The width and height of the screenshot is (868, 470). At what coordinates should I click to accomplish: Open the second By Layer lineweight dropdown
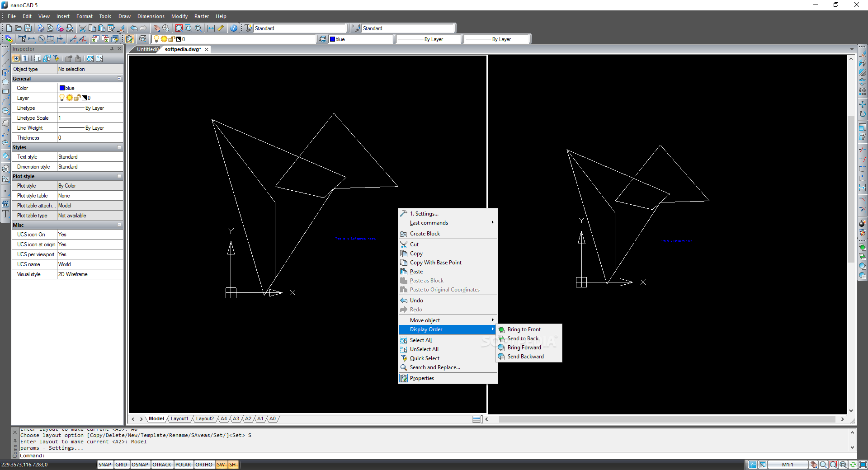click(x=496, y=39)
